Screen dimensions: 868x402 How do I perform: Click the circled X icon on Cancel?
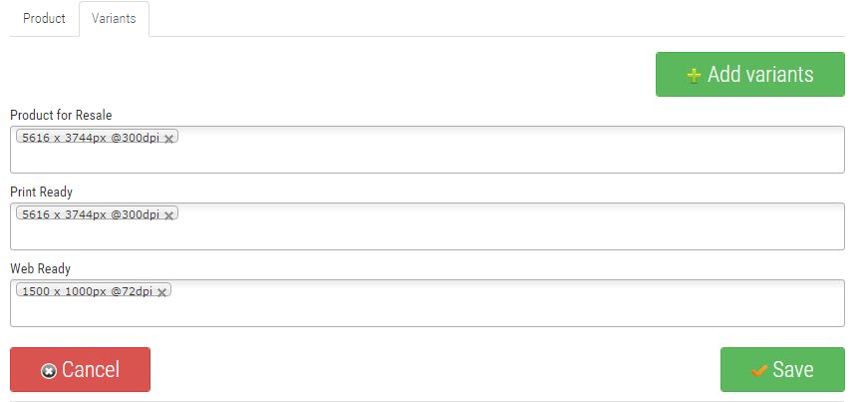(x=48, y=371)
